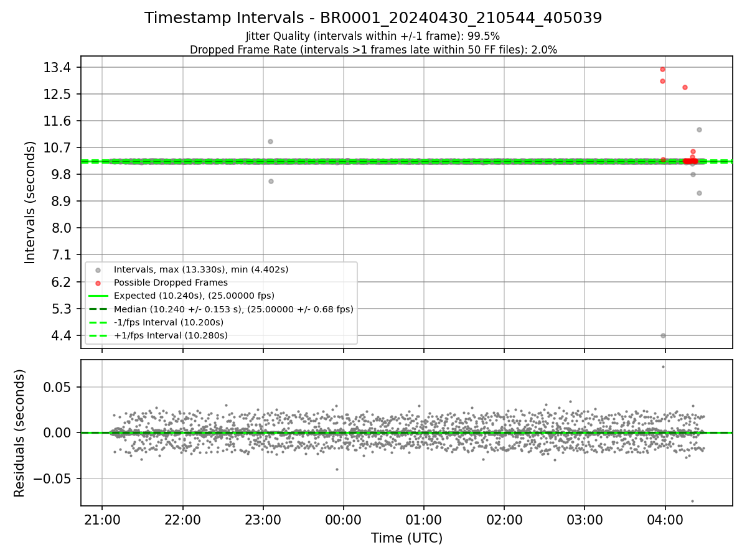Click the solid green line sample for 'Expected' in legend
This screenshot has height=560, width=747.
[x=98, y=296]
